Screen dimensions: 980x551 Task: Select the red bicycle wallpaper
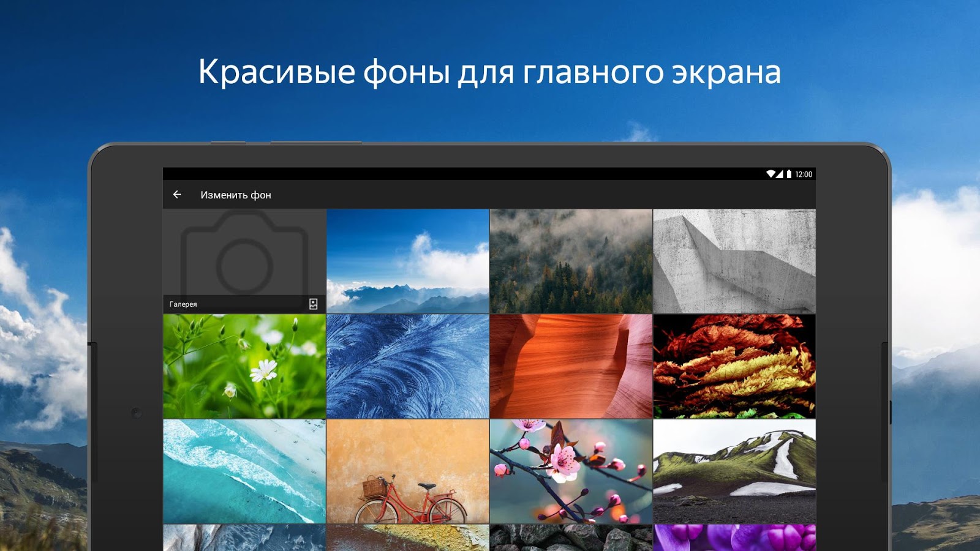click(408, 471)
